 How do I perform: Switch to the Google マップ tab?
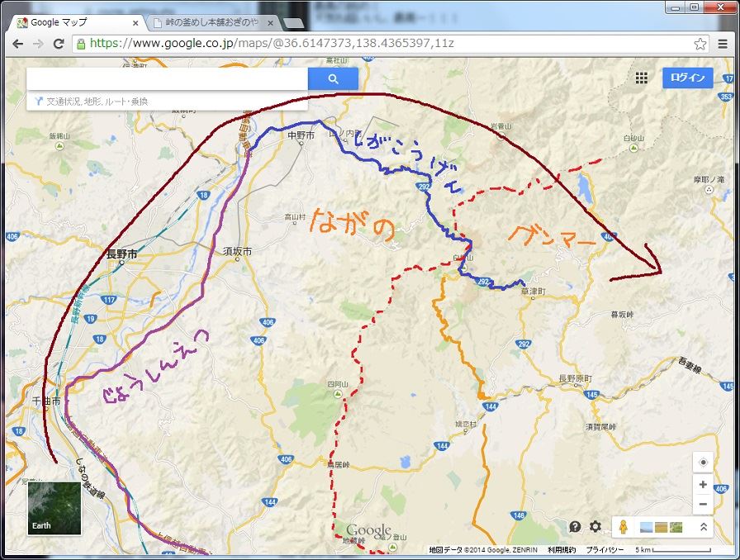coord(77,22)
